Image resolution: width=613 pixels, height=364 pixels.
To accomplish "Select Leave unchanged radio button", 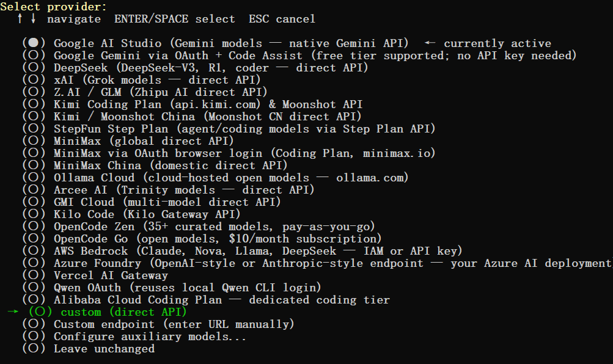I will tap(34, 348).
